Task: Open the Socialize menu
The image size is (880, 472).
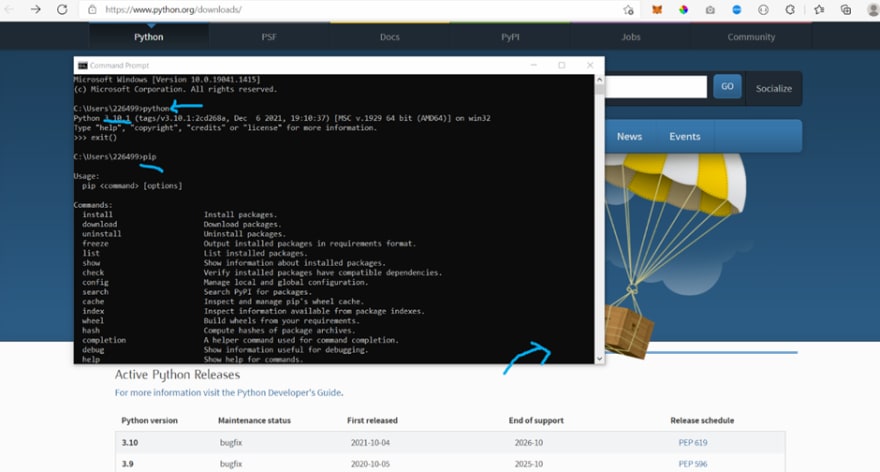Action: pos(773,89)
